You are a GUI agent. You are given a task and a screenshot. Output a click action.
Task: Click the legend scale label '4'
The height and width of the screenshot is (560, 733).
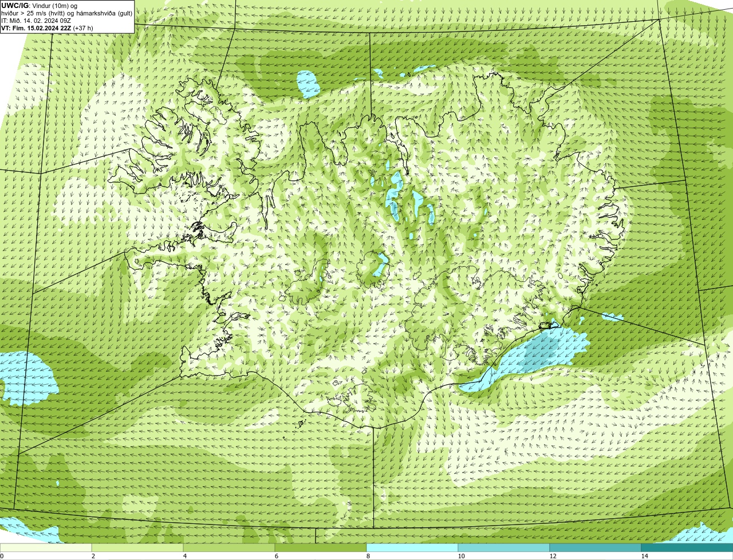pyautogui.click(x=184, y=556)
